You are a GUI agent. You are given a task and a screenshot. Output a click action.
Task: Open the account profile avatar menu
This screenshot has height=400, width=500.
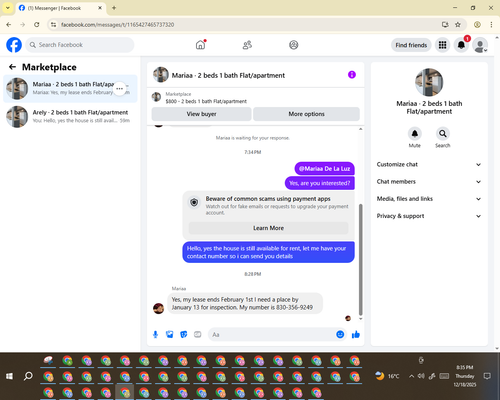pyautogui.click(x=480, y=45)
